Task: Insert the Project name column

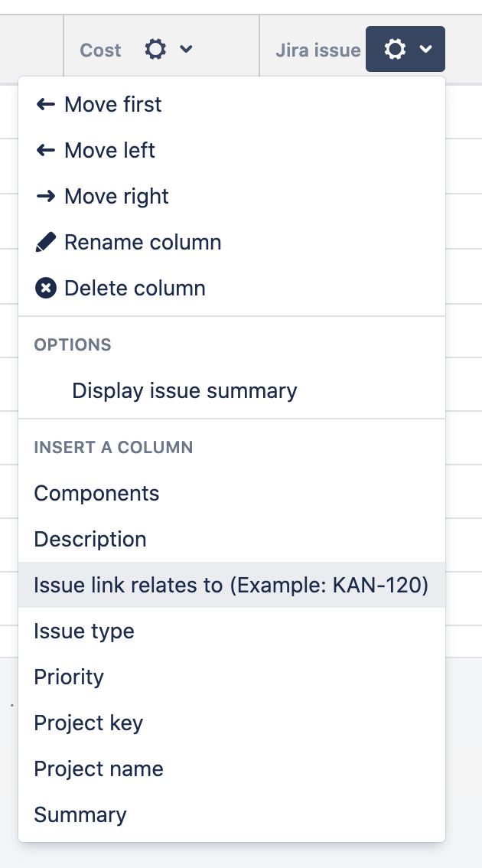Action: [99, 769]
